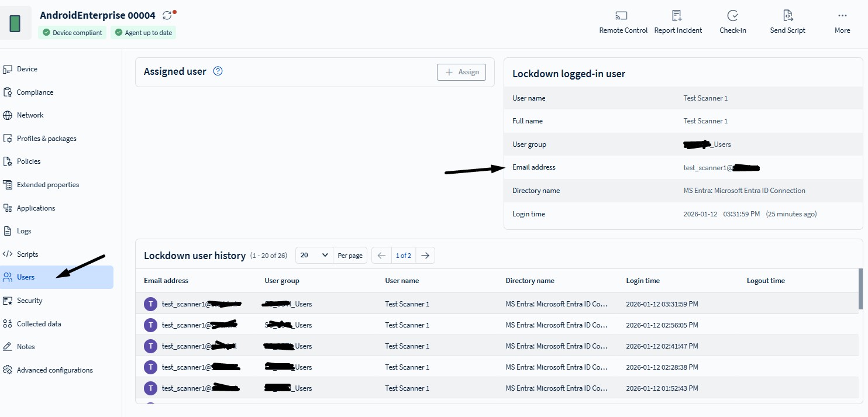Click the sync refresh icon beside device name
Image resolution: width=868 pixels, height=417 pixels.
pos(167,15)
